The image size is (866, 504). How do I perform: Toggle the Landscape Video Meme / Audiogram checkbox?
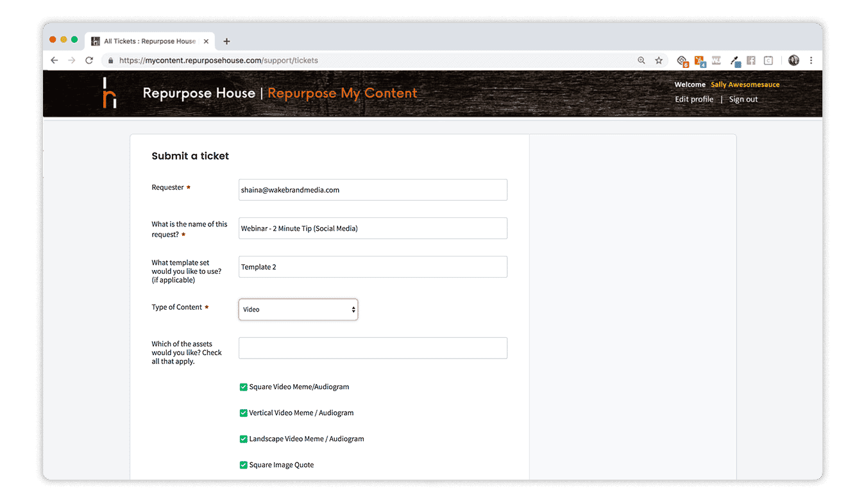point(244,439)
